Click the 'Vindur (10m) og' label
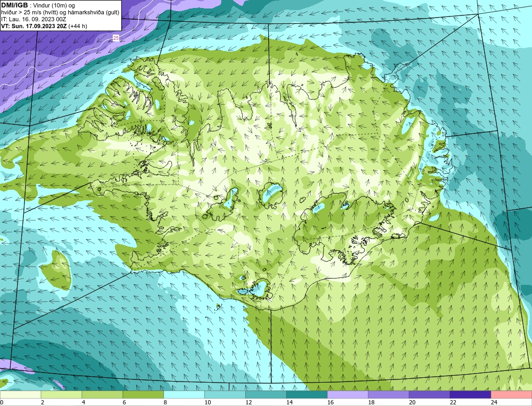 click(x=54, y=5)
